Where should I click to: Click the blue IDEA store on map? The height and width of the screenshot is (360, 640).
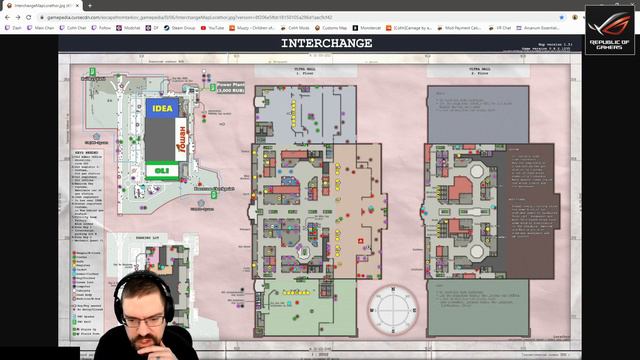click(x=162, y=108)
